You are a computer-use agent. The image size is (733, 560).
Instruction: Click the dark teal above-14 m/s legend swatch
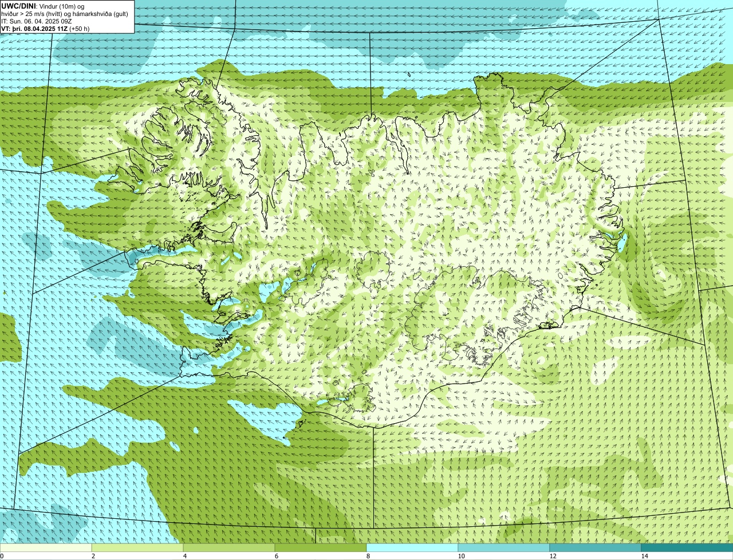coord(687,547)
